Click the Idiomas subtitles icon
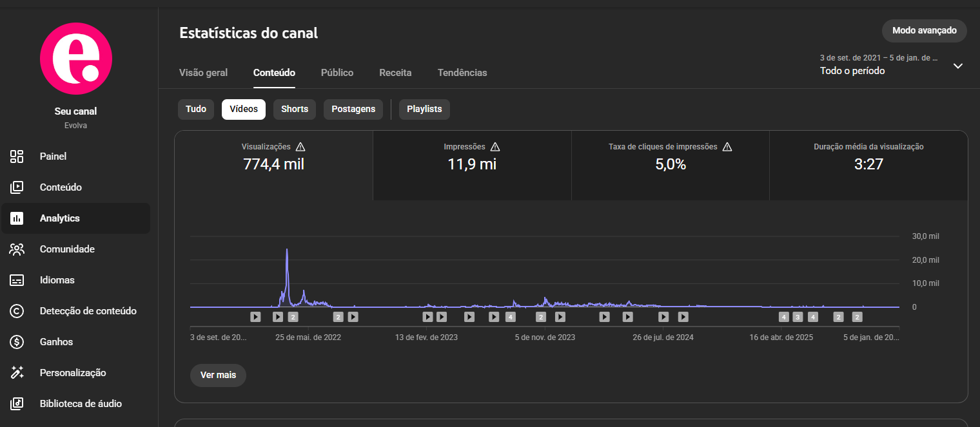 [x=17, y=280]
